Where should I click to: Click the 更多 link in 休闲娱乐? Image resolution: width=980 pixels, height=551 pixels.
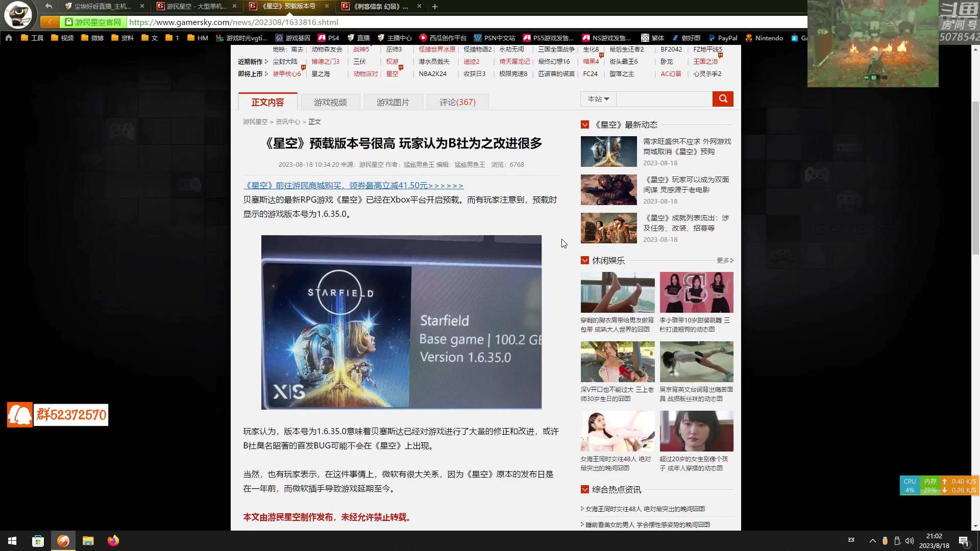[725, 260]
